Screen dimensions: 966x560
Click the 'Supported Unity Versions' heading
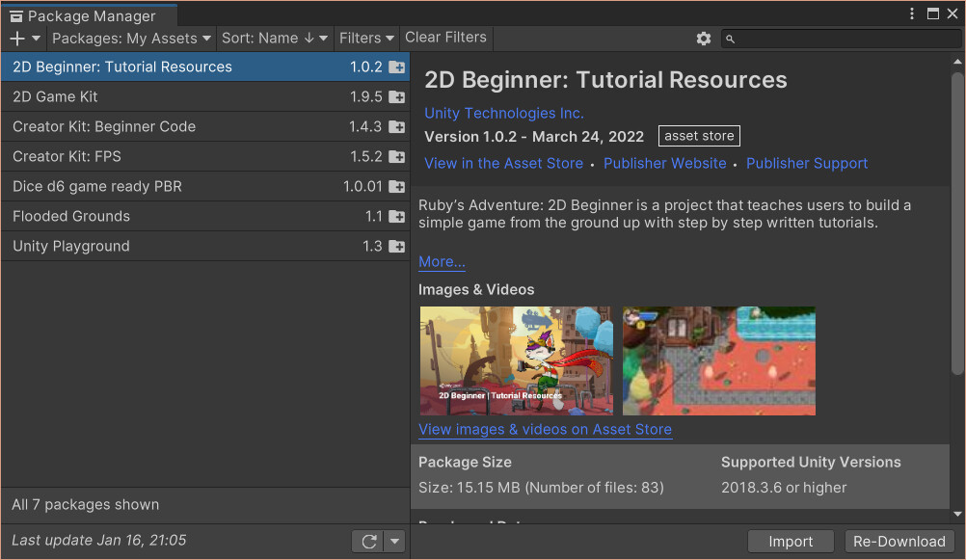coord(811,462)
